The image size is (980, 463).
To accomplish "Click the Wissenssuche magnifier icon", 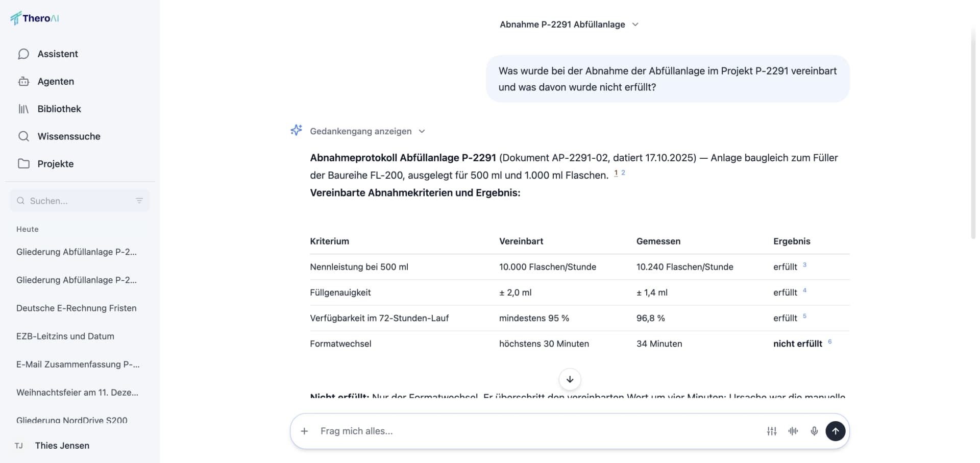I will [23, 136].
